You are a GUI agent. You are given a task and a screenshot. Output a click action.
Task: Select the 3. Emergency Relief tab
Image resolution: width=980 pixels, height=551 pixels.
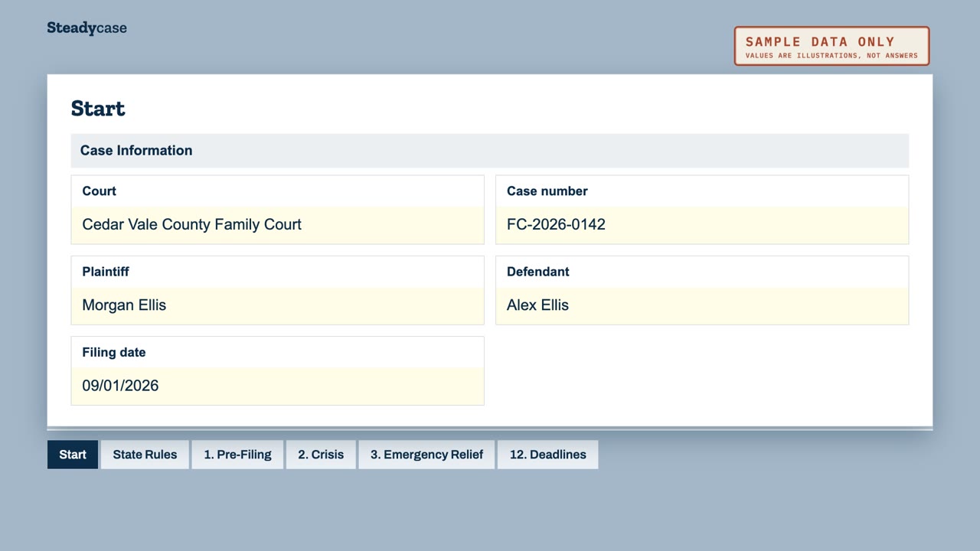[x=426, y=455]
